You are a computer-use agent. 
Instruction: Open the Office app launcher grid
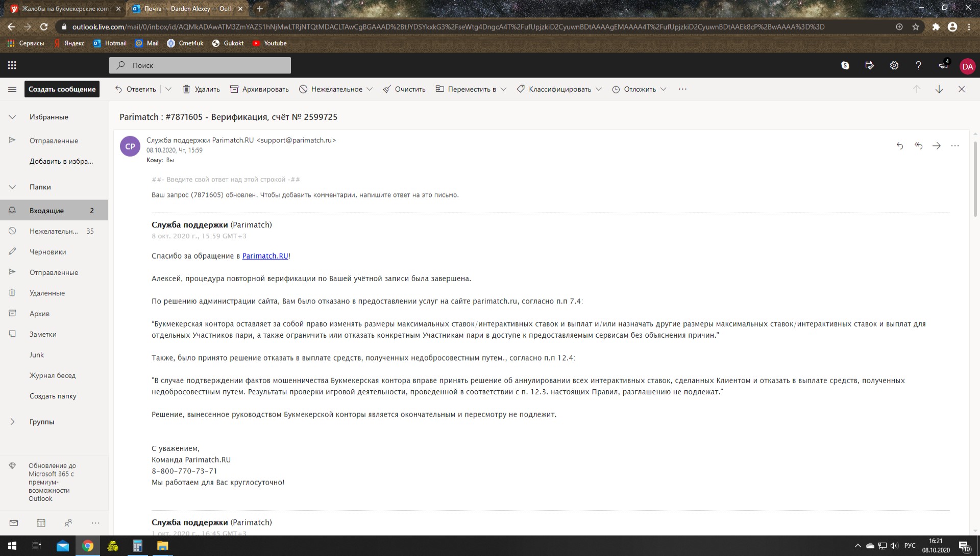(x=12, y=65)
